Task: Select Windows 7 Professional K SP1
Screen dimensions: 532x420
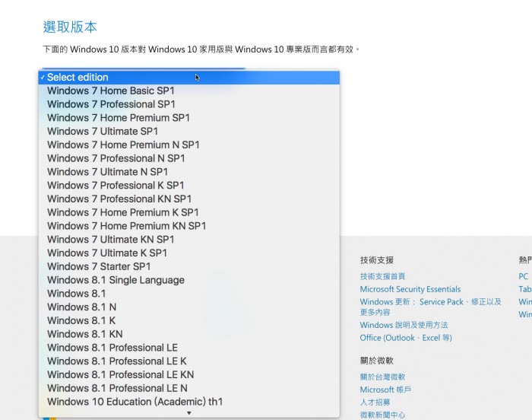Action: 189,185
